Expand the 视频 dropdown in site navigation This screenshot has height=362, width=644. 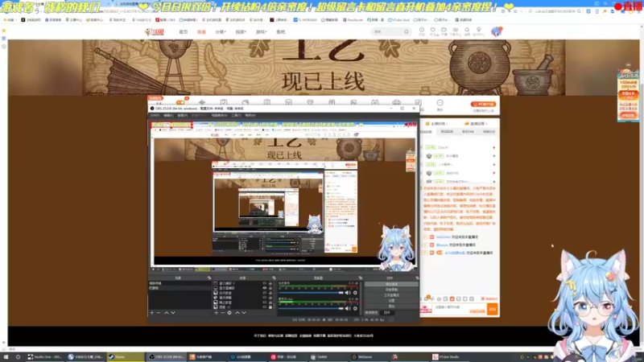click(241, 31)
